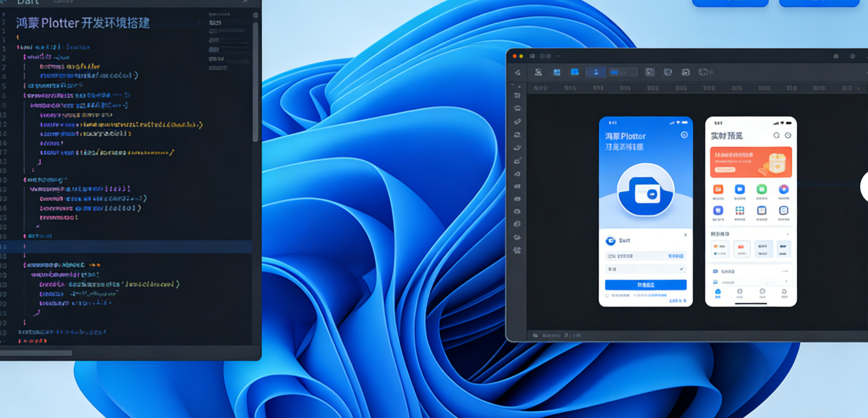The height and width of the screenshot is (418, 868).
Task: Click the "Dart" label in the bottom sheet
Action: coord(625,240)
